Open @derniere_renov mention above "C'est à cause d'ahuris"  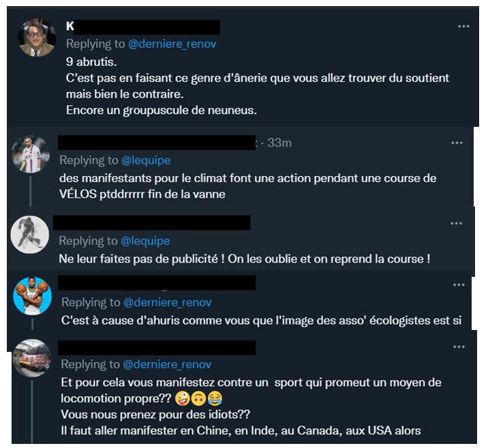point(168,302)
